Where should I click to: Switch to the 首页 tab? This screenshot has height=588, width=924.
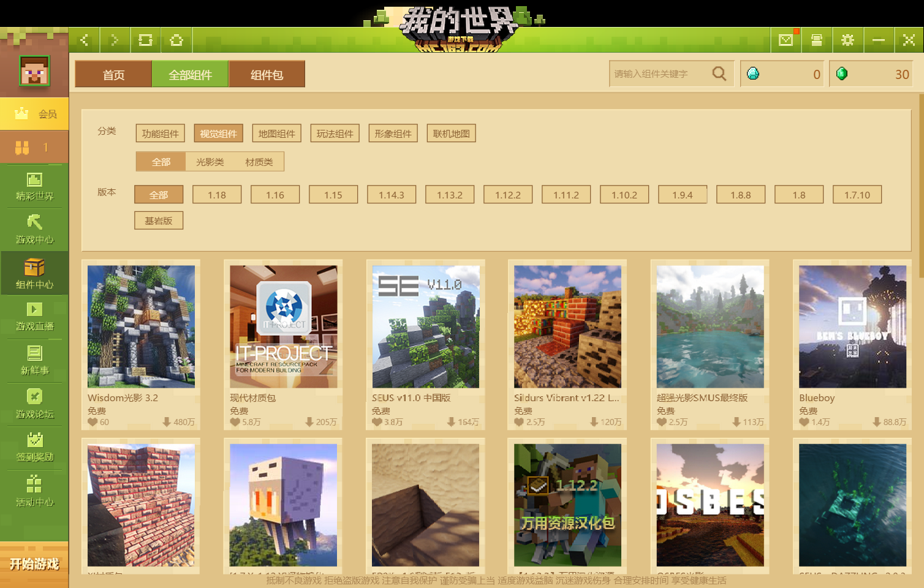click(x=113, y=73)
